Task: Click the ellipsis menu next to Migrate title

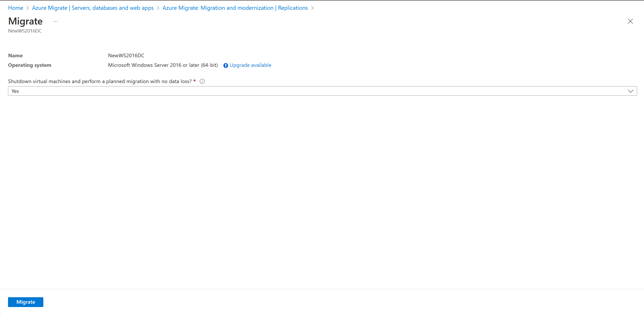Action: 56,21
